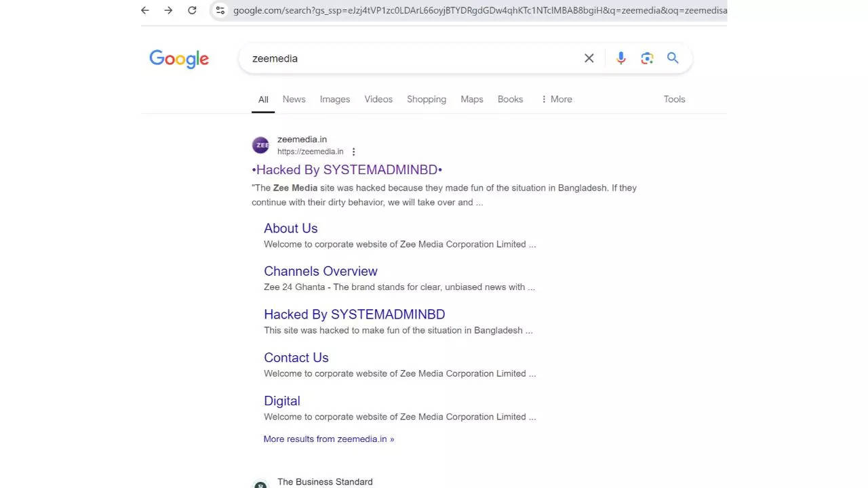Viewport: 868px width, 488px height.
Task: Switch to the Books tab
Action: tap(511, 99)
